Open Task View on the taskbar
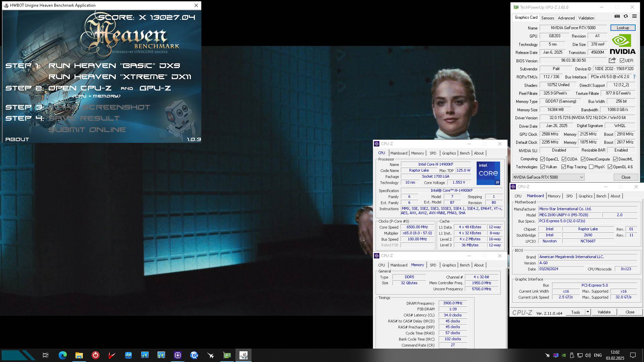 46,355
